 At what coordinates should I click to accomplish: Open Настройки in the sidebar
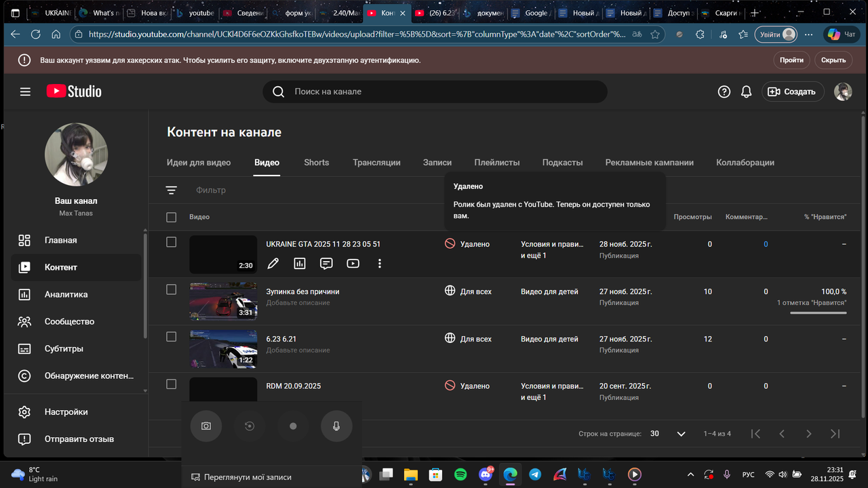76,412
